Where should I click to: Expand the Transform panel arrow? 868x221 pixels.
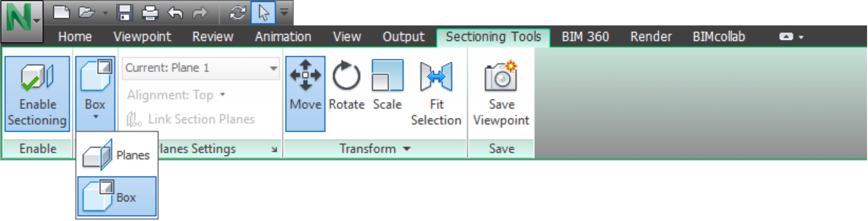tap(407, 148)
